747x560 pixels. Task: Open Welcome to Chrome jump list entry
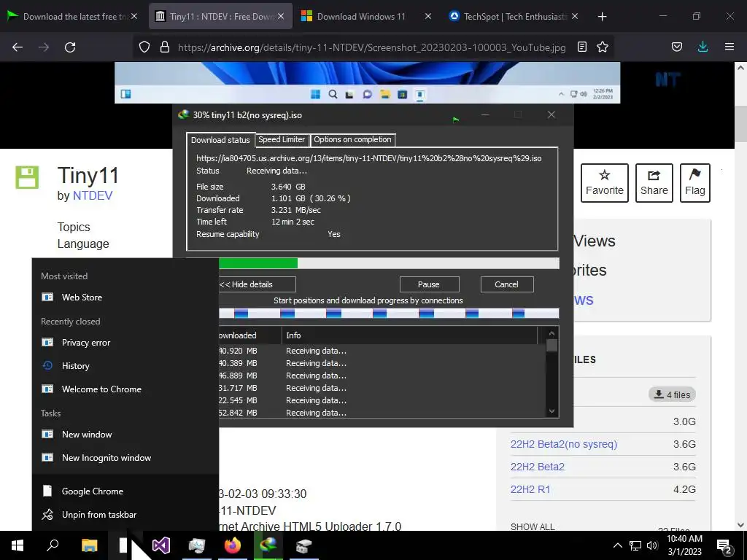(x=125, y=389)
